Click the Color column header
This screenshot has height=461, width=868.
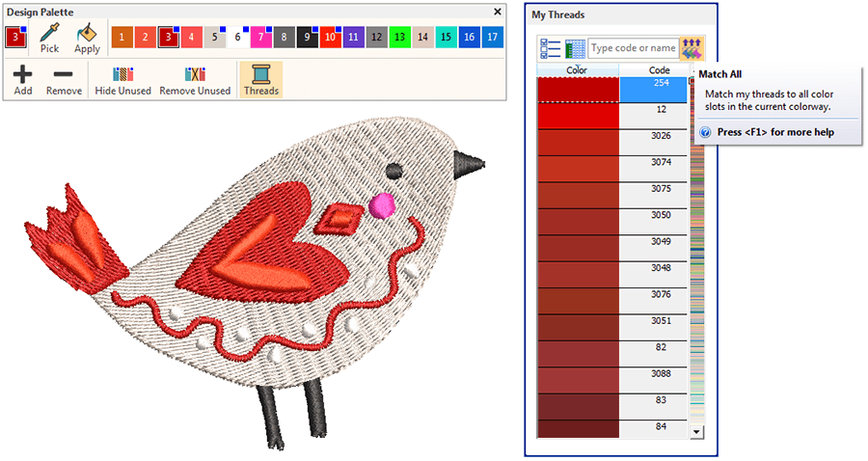point(577,70)
